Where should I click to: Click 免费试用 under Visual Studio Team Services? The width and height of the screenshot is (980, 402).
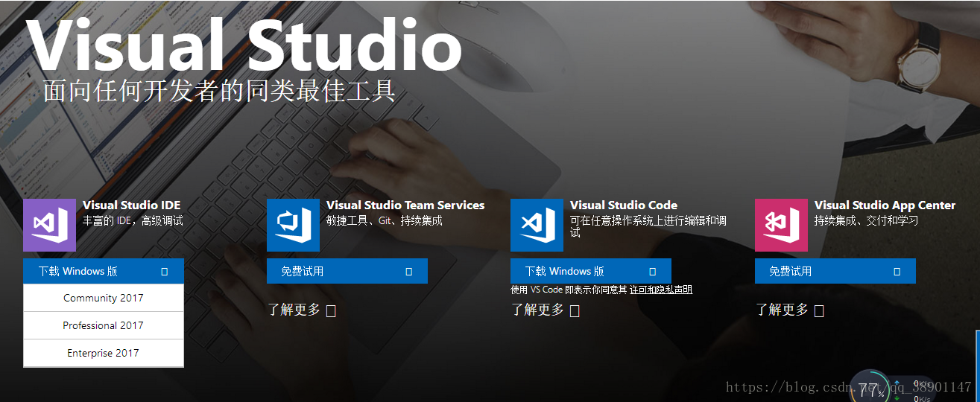(x=347, y=271)
